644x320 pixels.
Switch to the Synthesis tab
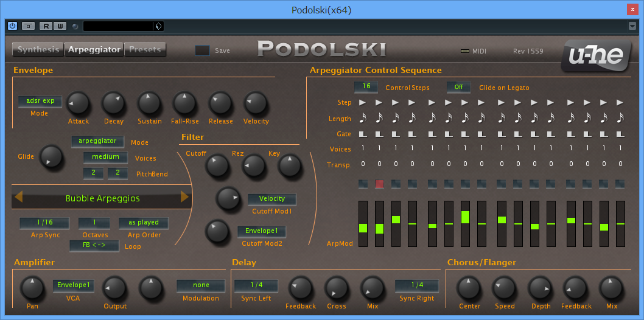pos(38,50)
